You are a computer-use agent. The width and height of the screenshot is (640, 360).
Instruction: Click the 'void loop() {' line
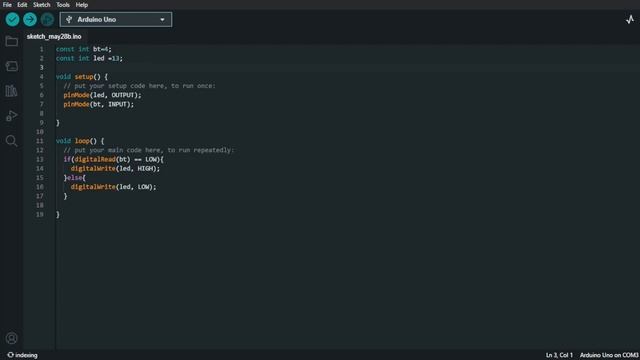pos(80,141)
